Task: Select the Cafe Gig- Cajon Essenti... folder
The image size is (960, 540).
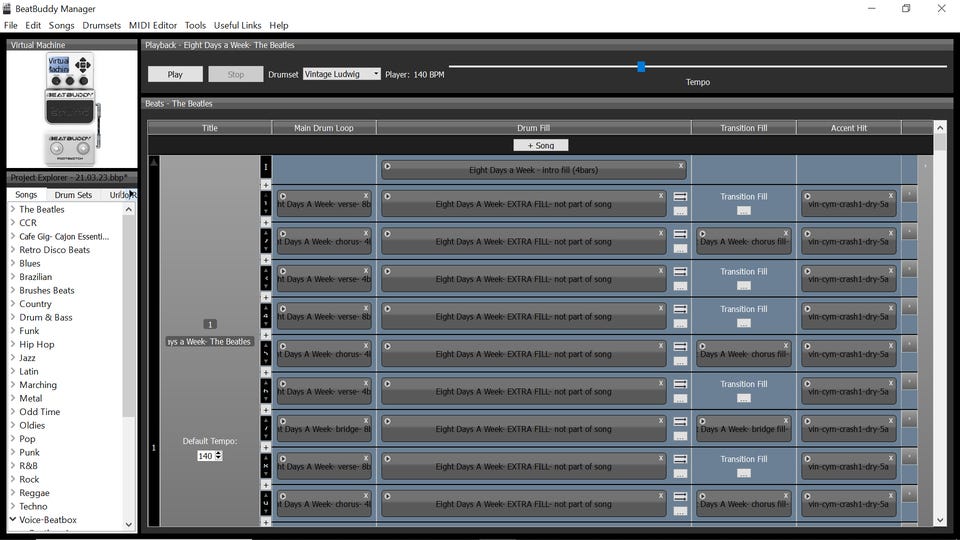Action: pos(64,236)
